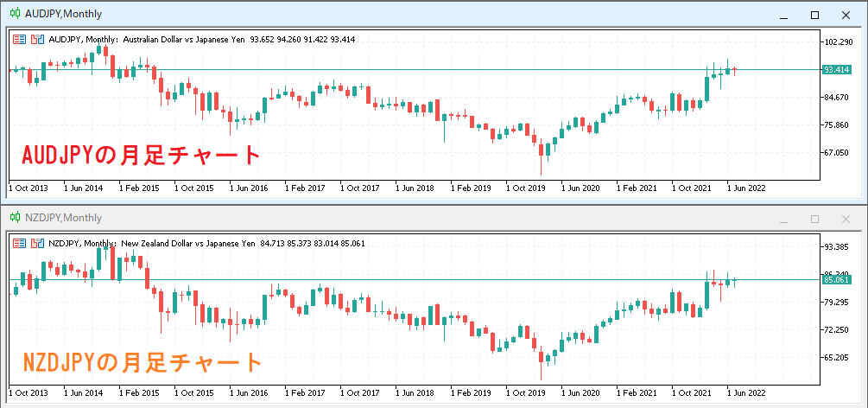Click 75.860 on the AUDJPY price scale
Viewport: 868px width, 408px height.
tap(838, 125)
